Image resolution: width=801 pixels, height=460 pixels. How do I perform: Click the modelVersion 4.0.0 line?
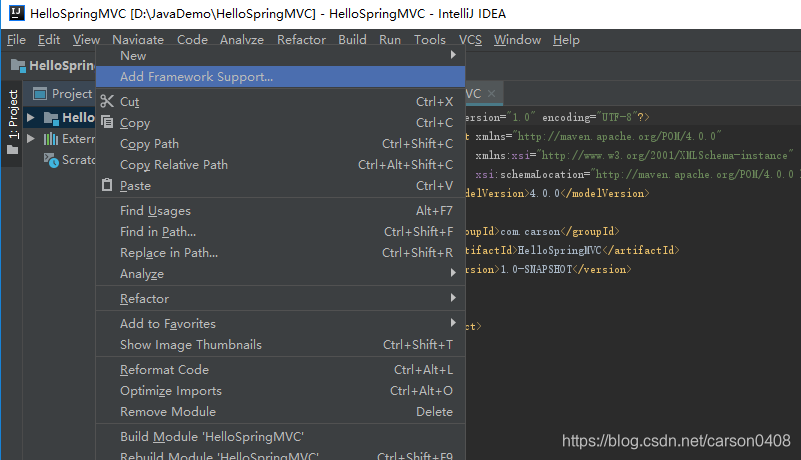(x=557, y=194)
